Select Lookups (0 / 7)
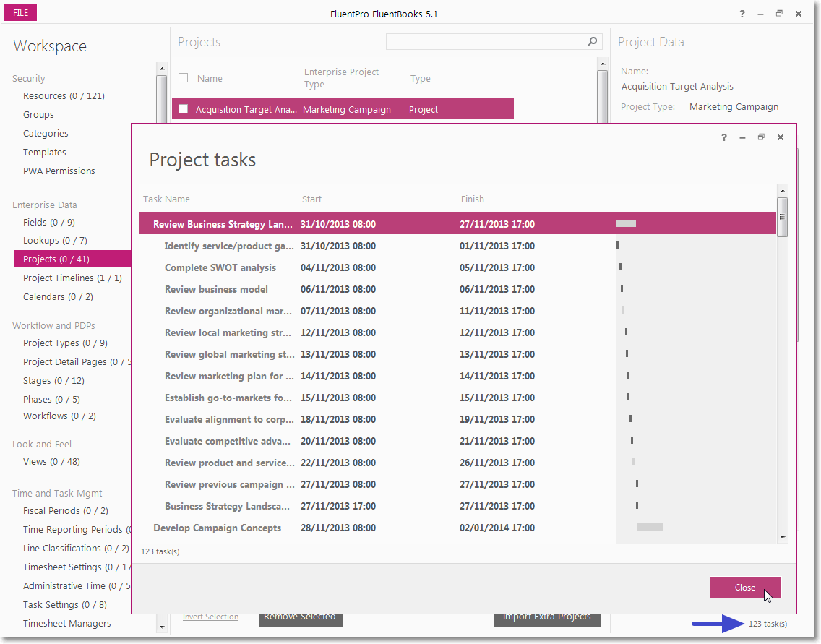 click(55, 241)
